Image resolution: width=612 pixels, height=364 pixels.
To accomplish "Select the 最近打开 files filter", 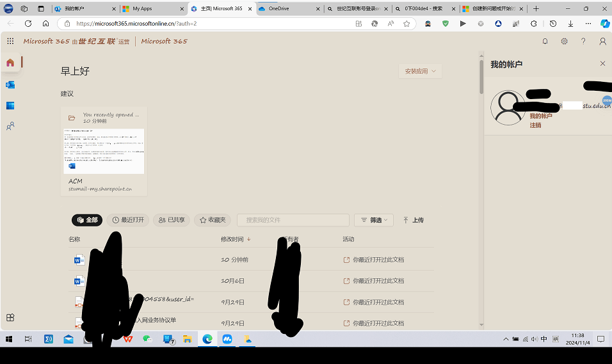I will (x=128, y=220).
